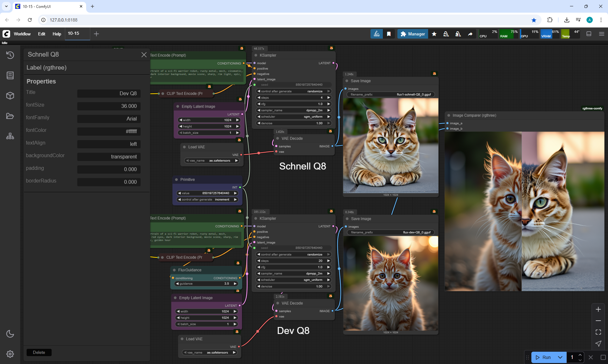Click the Title field showing Dev Q8
This screenshot has height=364, width=608.
(109, 93)
